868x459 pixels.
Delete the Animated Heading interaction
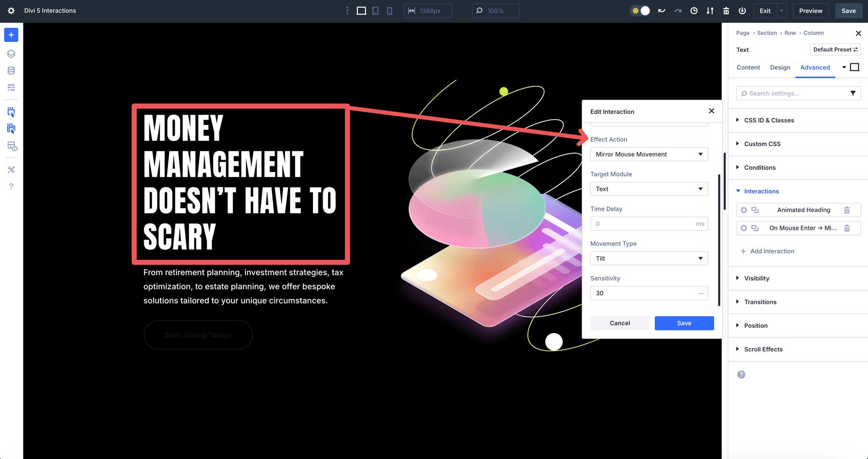tap(848, 210)
